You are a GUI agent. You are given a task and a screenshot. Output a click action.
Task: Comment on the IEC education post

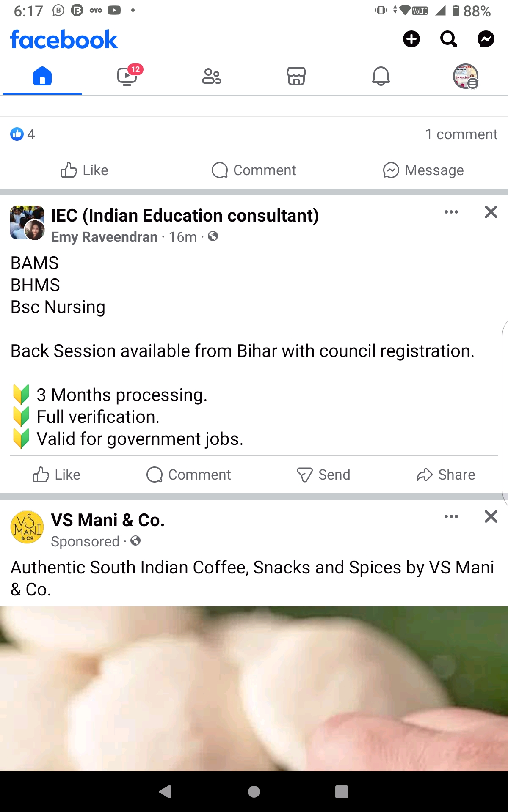coord(189,475)
